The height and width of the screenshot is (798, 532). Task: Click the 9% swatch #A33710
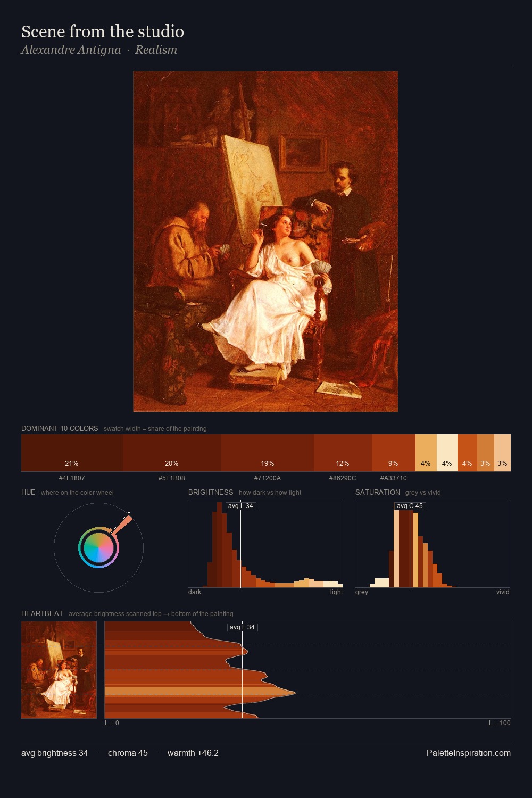[393, 453]
